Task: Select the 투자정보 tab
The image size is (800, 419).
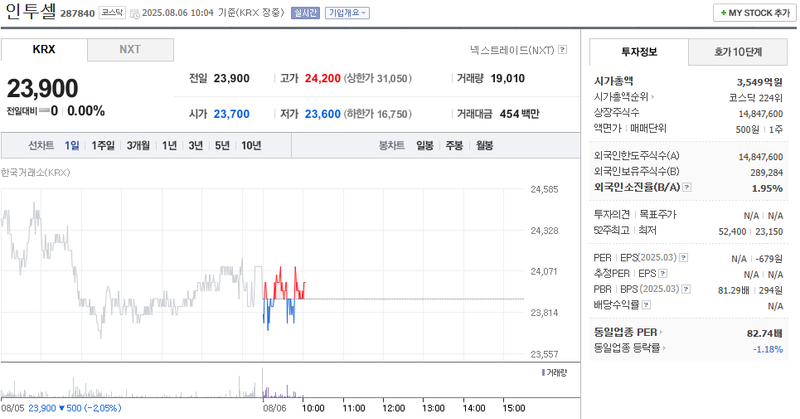Action: tap(639, 52)
